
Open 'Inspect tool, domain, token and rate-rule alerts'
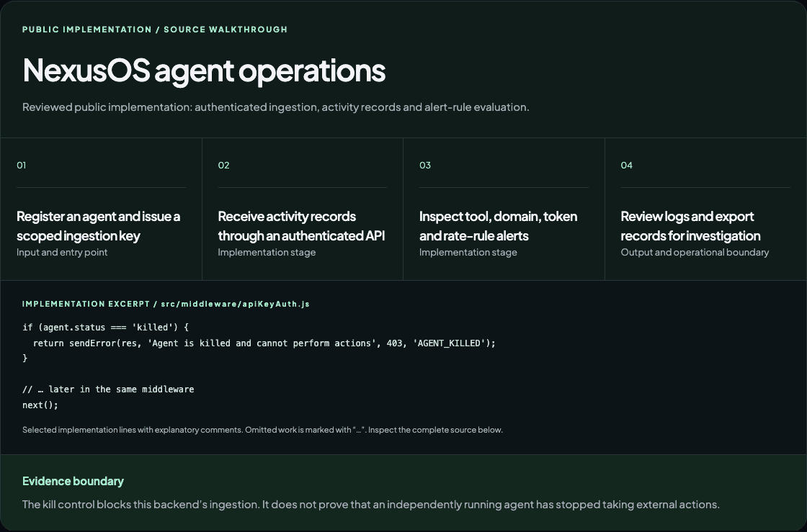pyautogui.click(x=498, y=225)
